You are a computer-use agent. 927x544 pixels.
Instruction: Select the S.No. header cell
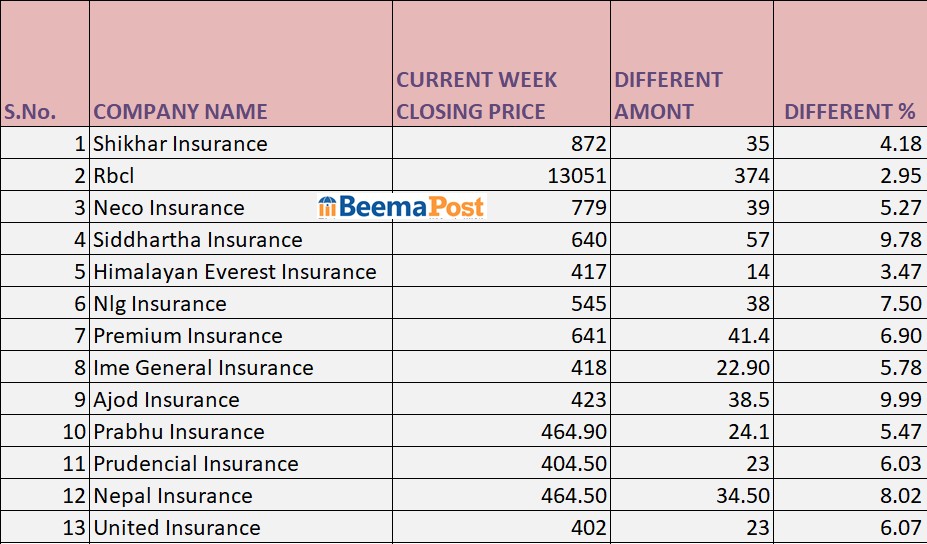point(30,111)
